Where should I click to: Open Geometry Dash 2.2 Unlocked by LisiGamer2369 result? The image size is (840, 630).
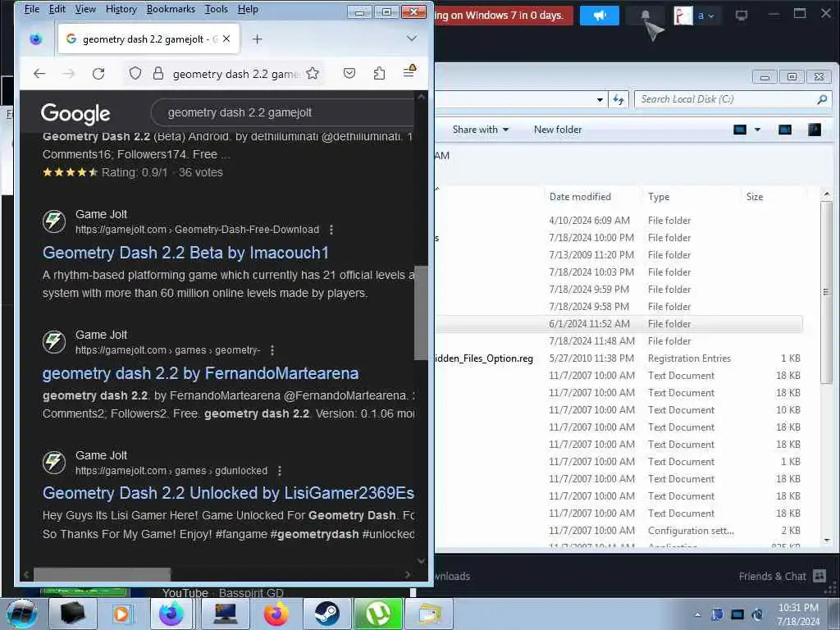tap(228, 493)
